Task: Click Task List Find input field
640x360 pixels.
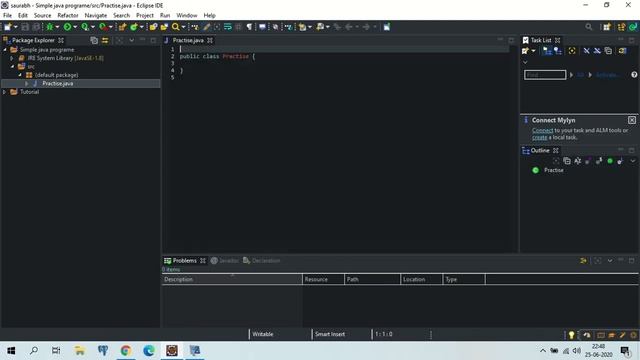Action: pyautogui.click(x=545, y=75)
